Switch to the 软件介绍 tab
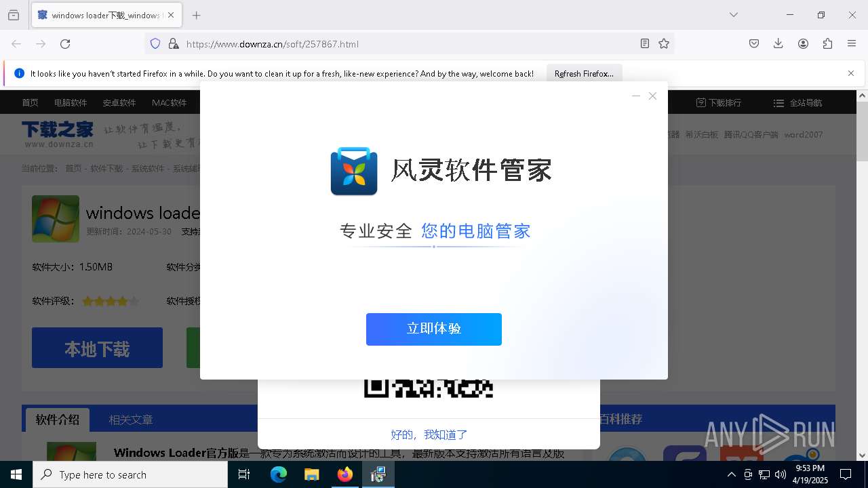This screenshot has height=488, width=868. pyautogui.click(x=58, y=420)
